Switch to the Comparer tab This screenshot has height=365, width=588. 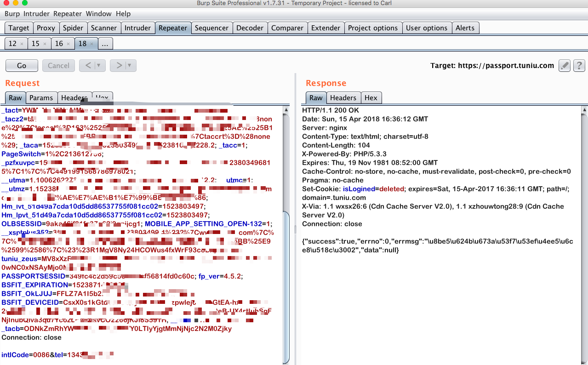(287, 28)
